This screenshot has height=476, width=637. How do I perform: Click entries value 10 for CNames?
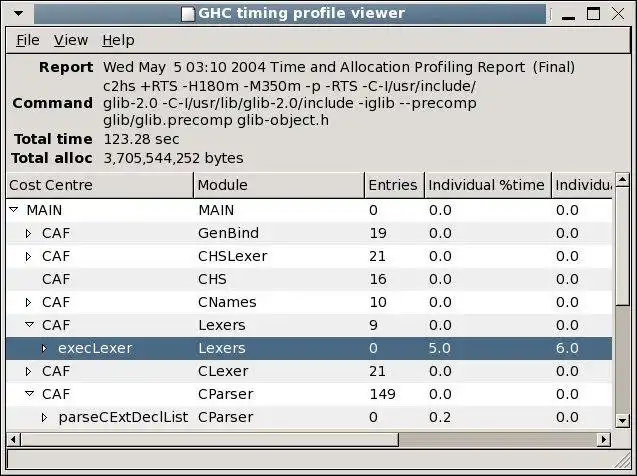(378, 302)
